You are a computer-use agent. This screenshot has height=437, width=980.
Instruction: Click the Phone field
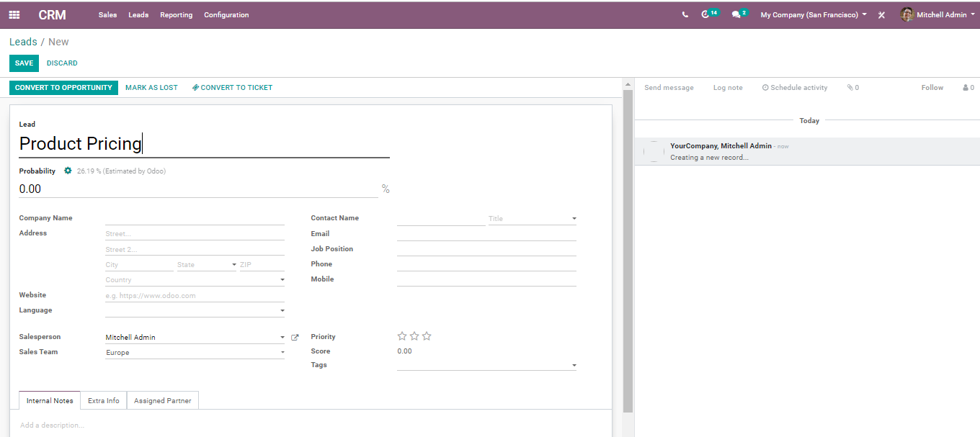486,264
